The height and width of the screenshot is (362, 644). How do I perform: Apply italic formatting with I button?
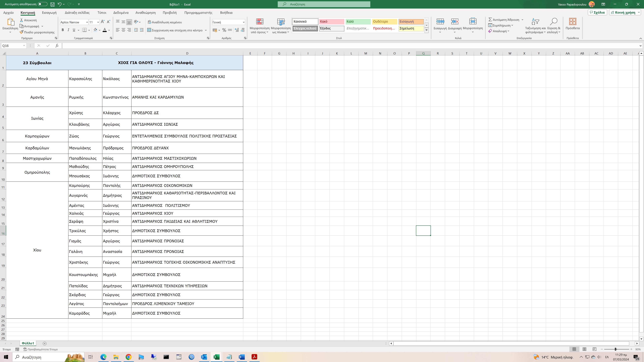68,30
